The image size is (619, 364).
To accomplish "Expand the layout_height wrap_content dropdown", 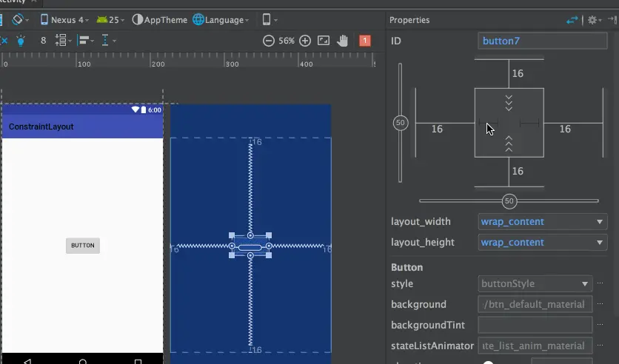I will (543, 243).
